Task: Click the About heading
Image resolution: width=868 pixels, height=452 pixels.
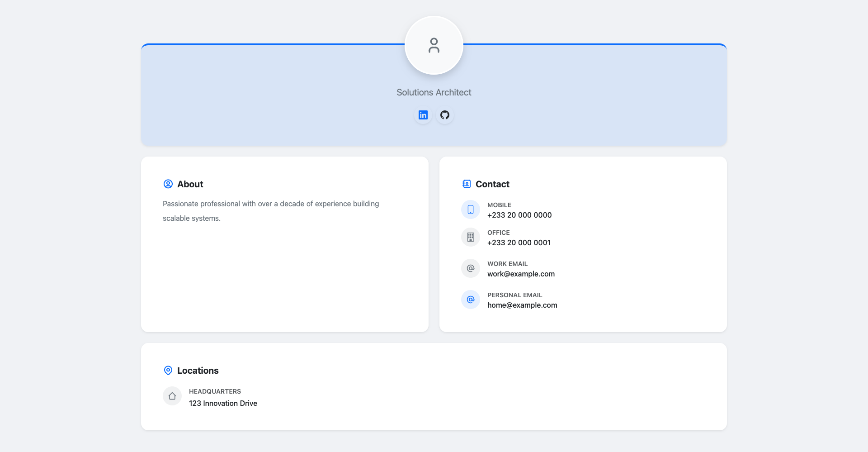Action: tap(190, 184)
